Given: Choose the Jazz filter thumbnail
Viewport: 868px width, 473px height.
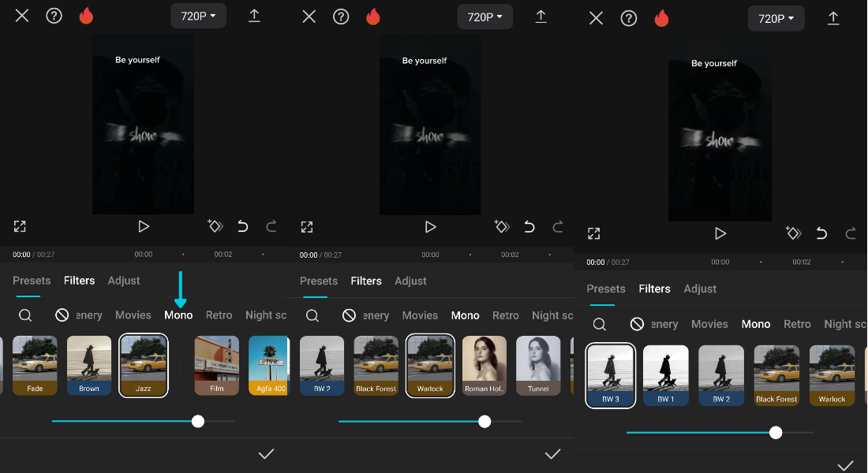Looking at the screenshot, I should coord(144,365).
